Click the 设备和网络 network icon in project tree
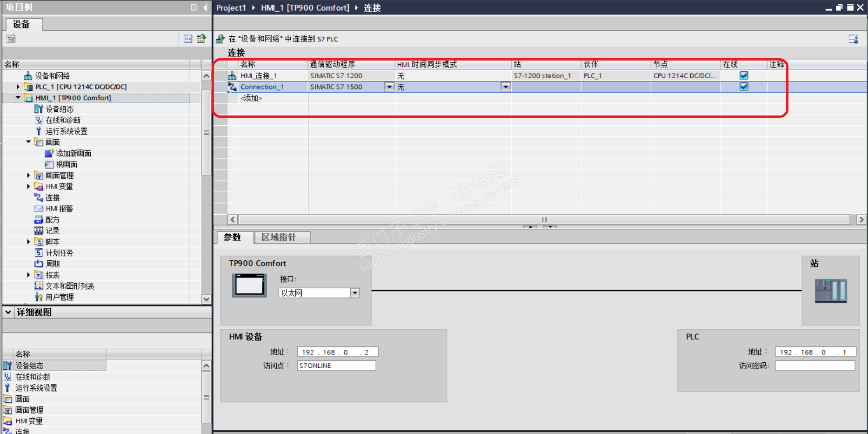The height and width of the screenshot is (434, 868). click(x=28, y=76)
